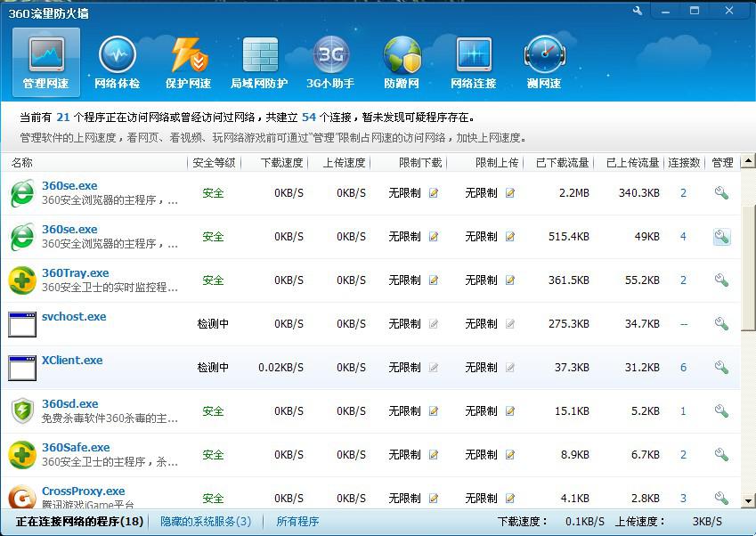Edit download limit for 360se.exe with 515.4KB

pos(434,237)
